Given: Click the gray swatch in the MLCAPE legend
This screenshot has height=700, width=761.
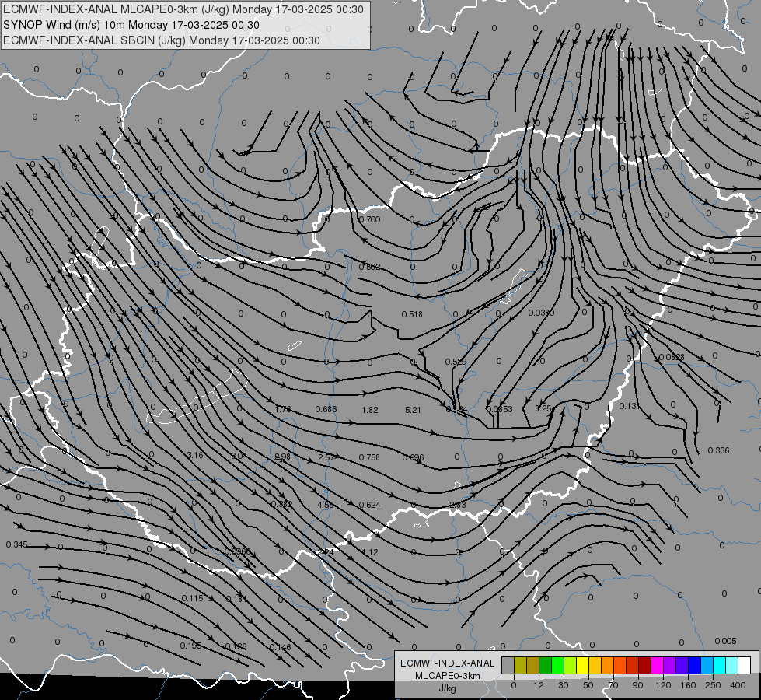Looking at the screenshot, I should [508, 665].
